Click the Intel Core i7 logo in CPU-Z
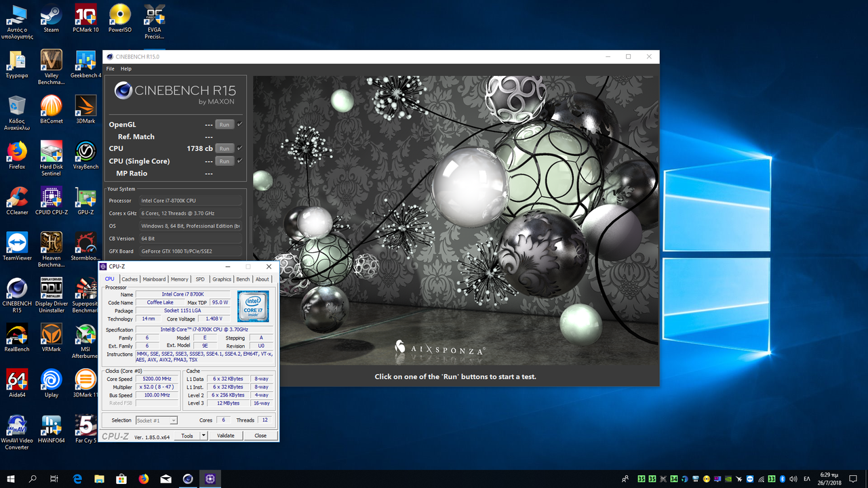 253,306
